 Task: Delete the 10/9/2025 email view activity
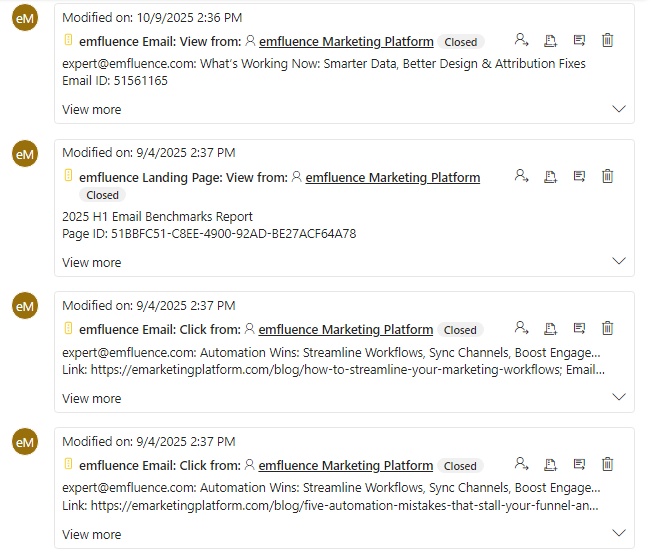(x=607, y=40)
